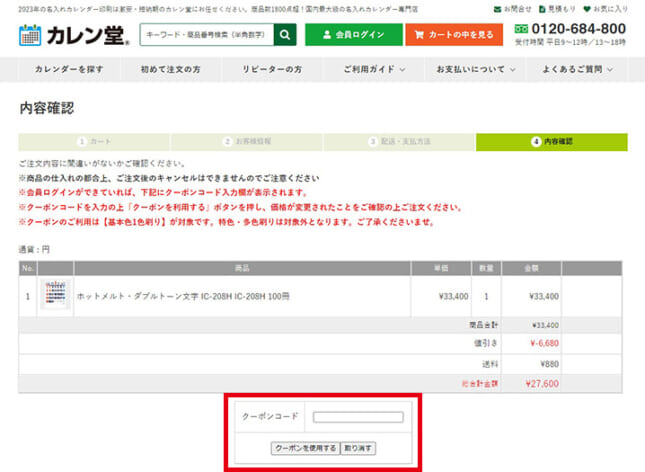The width and height of the screenshot is (645, 472).
Task: Click the calendar product thumbnail
Action: point(56,294)
